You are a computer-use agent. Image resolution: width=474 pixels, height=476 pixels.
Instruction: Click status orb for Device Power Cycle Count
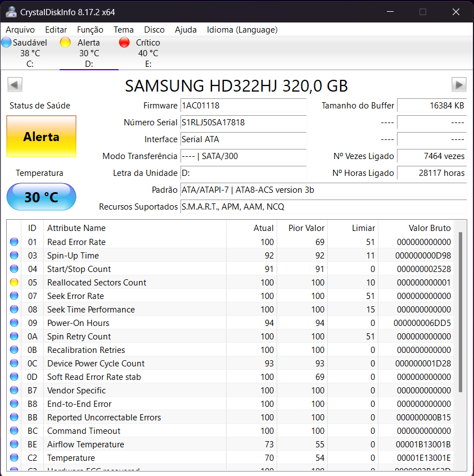[x=14, y=363]
